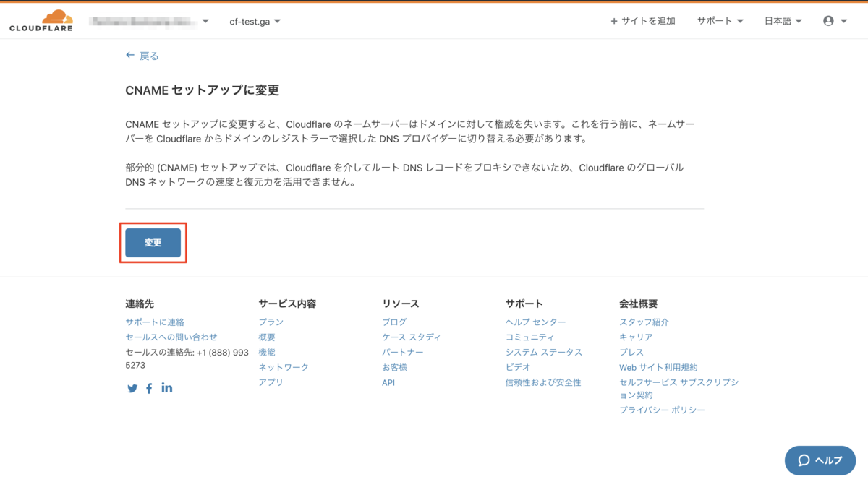Screen dimensions: 868x482
Task: Open the お客様 footer link
Action: (394, 368)
